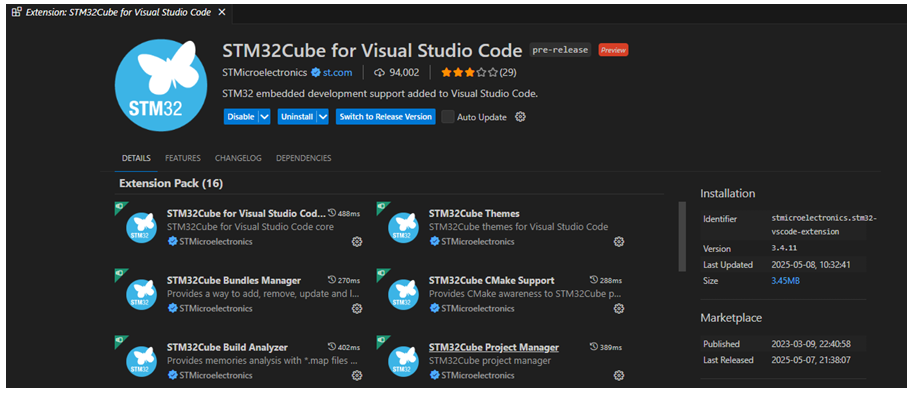This screenshot has height=396, width=914.
Task: Open manage gear for STM32Cube Build Analyzer
Action: (x=357, y=376)
